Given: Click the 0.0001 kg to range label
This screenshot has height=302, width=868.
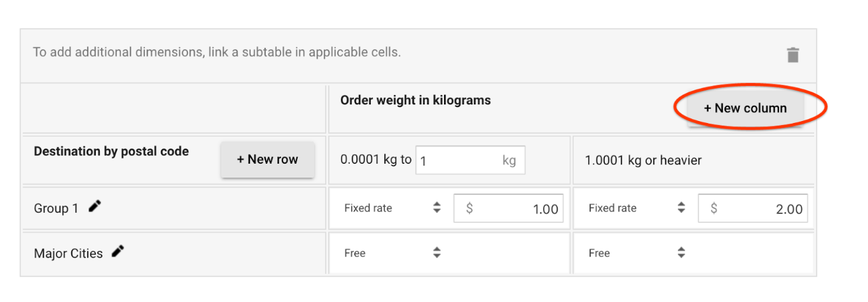Looking at the screenshot, I should point(376,160).
